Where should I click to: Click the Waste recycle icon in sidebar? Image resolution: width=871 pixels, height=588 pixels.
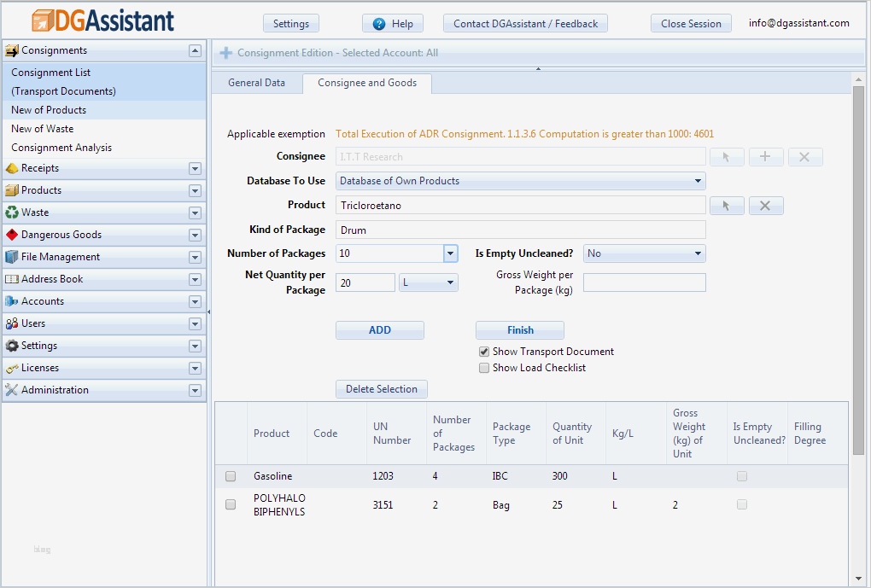(x=12, y=212)
